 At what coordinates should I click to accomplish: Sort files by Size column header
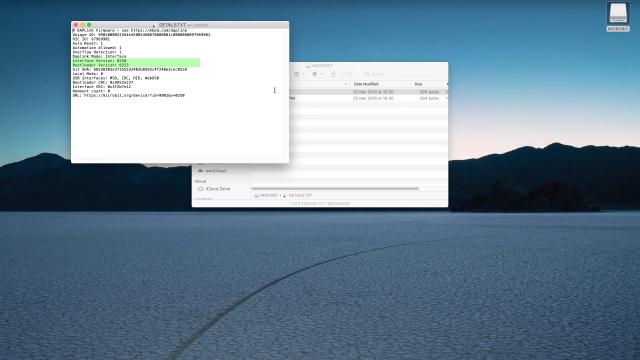click(x=418, y=84)
